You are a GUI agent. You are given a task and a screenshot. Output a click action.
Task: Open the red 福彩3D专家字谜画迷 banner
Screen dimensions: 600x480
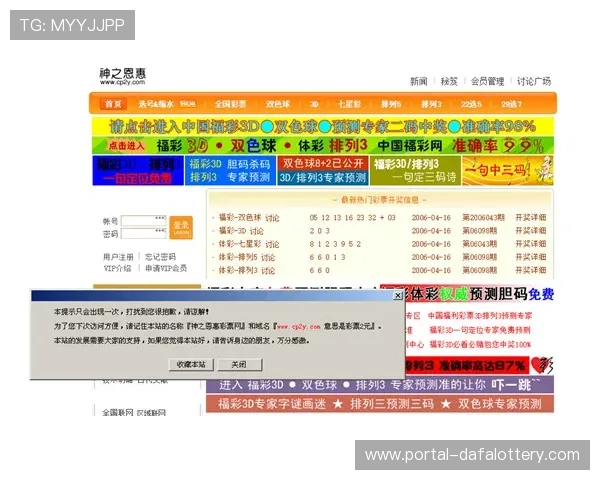tap(380, 404)
